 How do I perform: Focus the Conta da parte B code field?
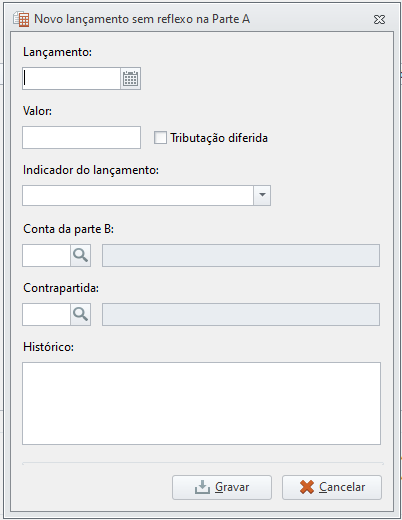click(46, 255)
